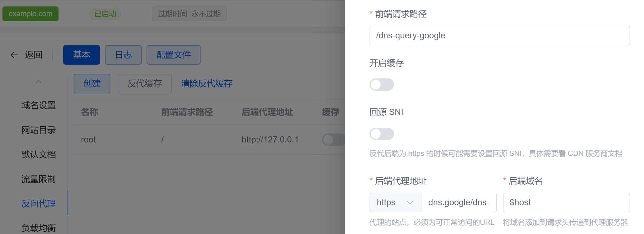The height and width of the screenshot is (234, 644).
Task: Enable the 回源 SNI switch
Action: 381,134
